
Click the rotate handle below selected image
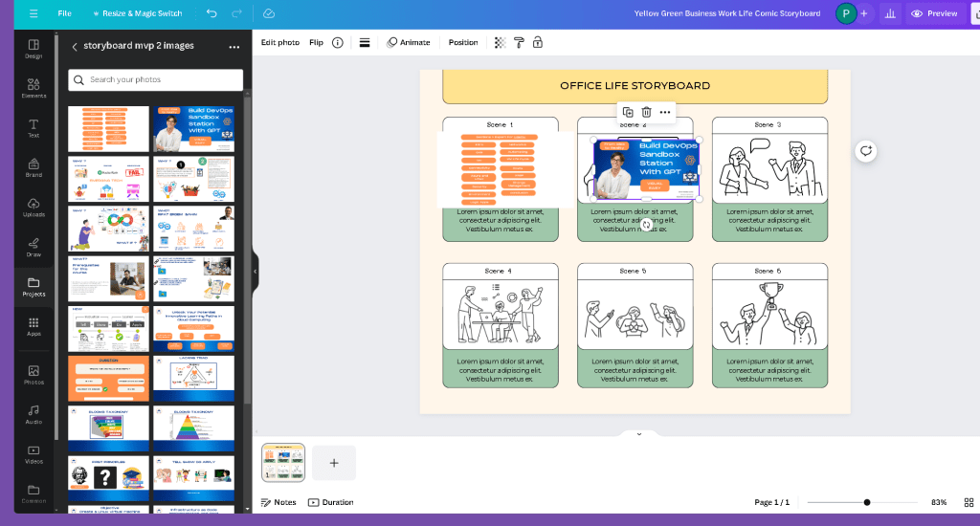point(647,225)
